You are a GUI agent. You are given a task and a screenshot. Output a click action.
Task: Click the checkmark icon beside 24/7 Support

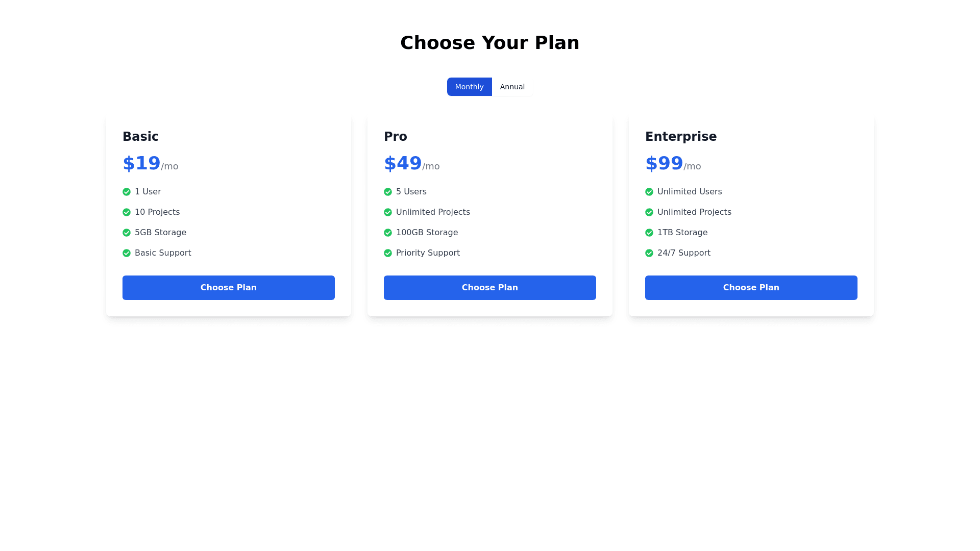click(649, 253)
